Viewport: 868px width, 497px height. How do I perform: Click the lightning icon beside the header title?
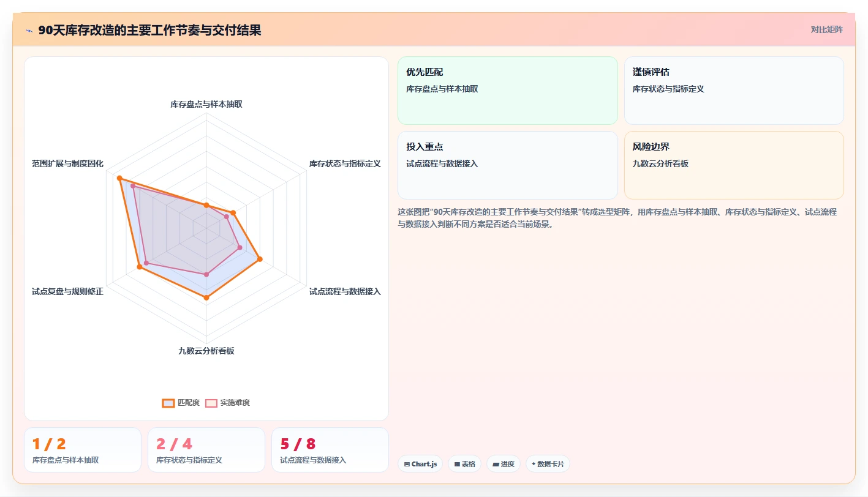pos(29,30)
